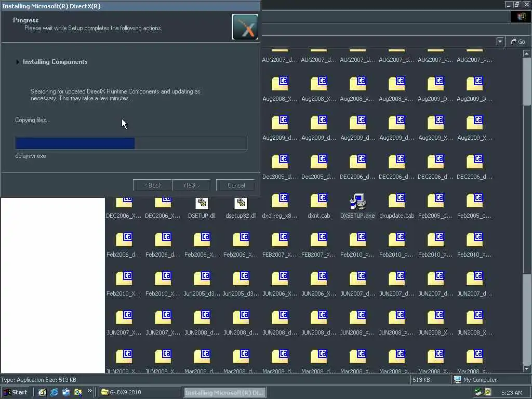Switch to the G- DX9 2010 taskbar window
This screenshot has height=399, width=532.
click(x=139, y=392)
